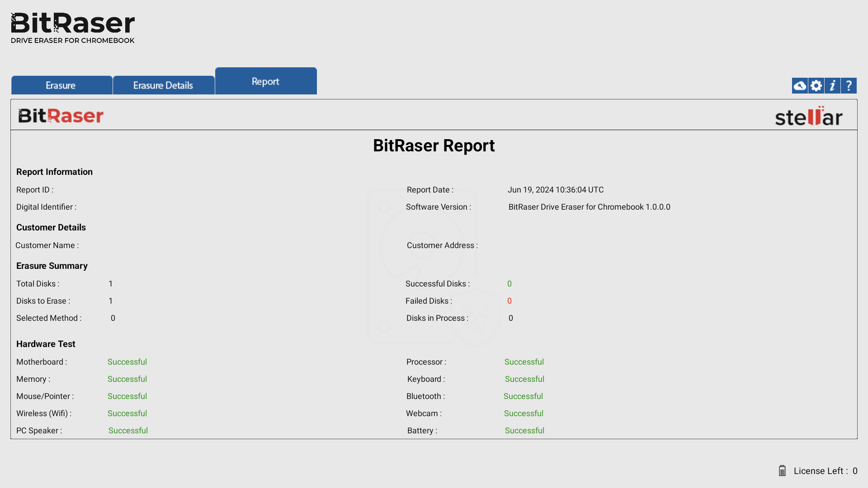868x488 pixels.
Task: Click Drive Eraser for Chromebook subtitle
Action: click(73, 41)
